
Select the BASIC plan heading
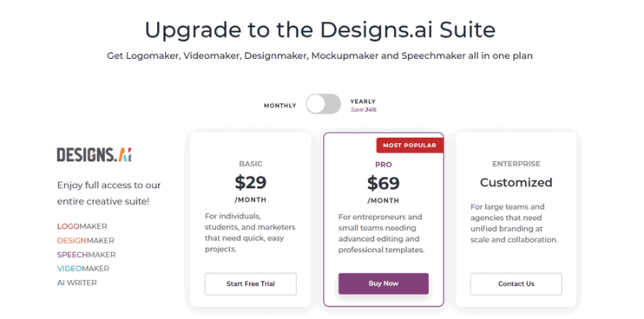(x=251, y=164)
